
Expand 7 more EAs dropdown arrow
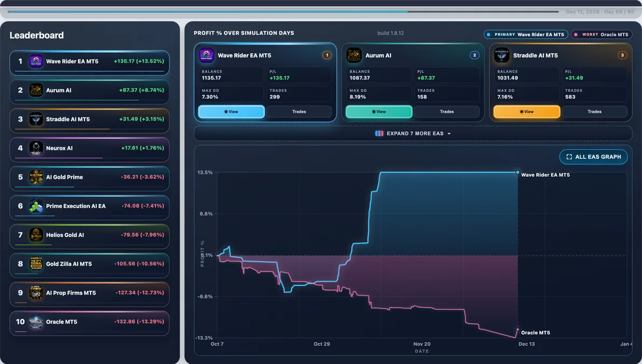[x=449, y=134]
